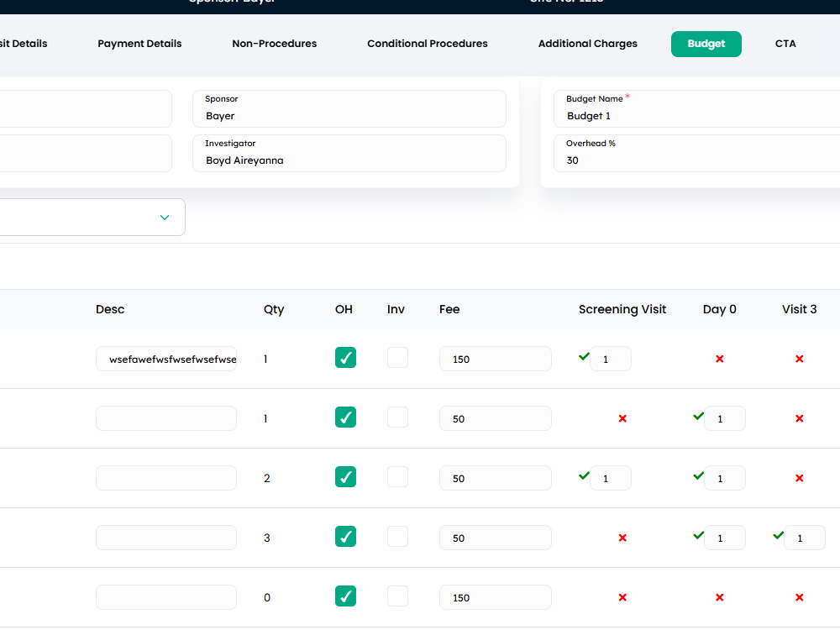Edit Fee field 150 in wsefawef row

point(496,359)
